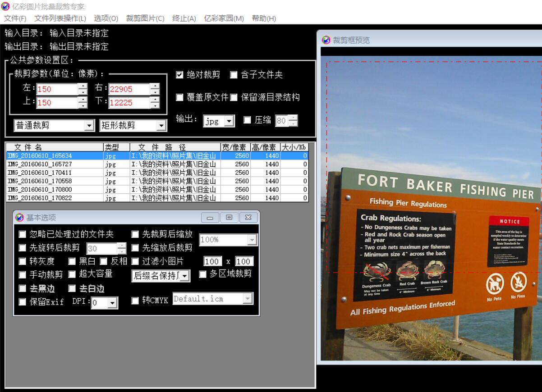Open the 普通裁剪 mode dropdown

[89, 126]
